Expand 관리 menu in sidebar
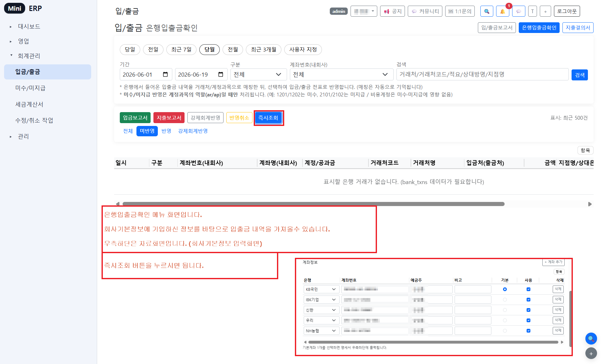Viewport: 603px width, 364px height. pos(23,136)
